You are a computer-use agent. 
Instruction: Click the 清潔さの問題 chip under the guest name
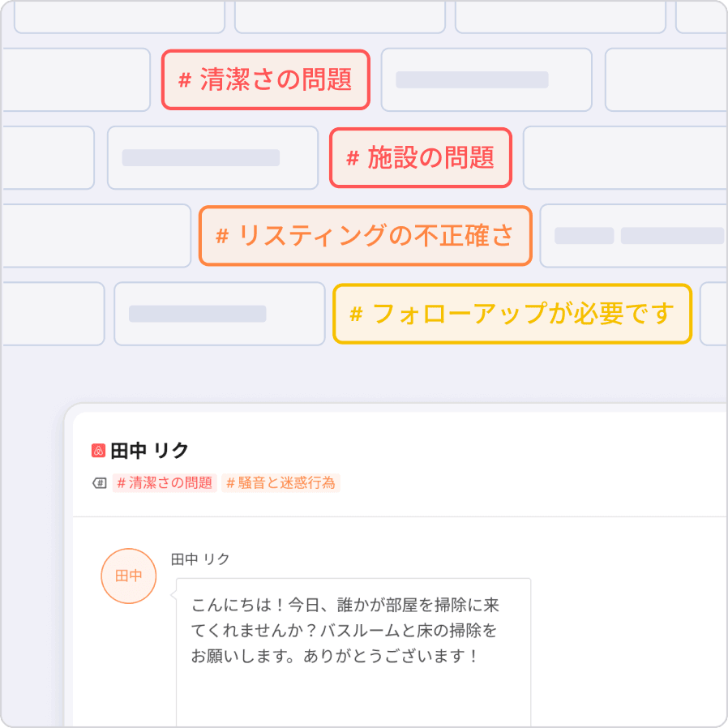click(x=163, y=483)
